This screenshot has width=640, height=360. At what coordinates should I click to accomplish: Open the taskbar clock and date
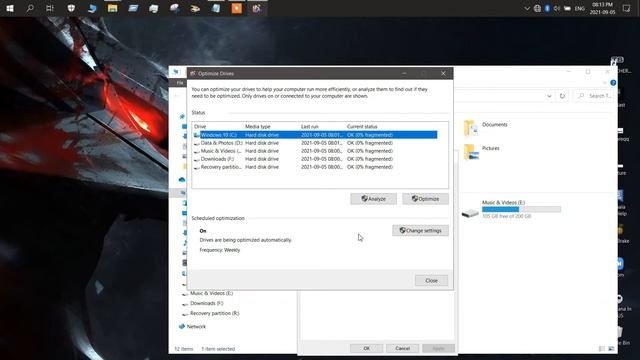click(x=602, y=8)
